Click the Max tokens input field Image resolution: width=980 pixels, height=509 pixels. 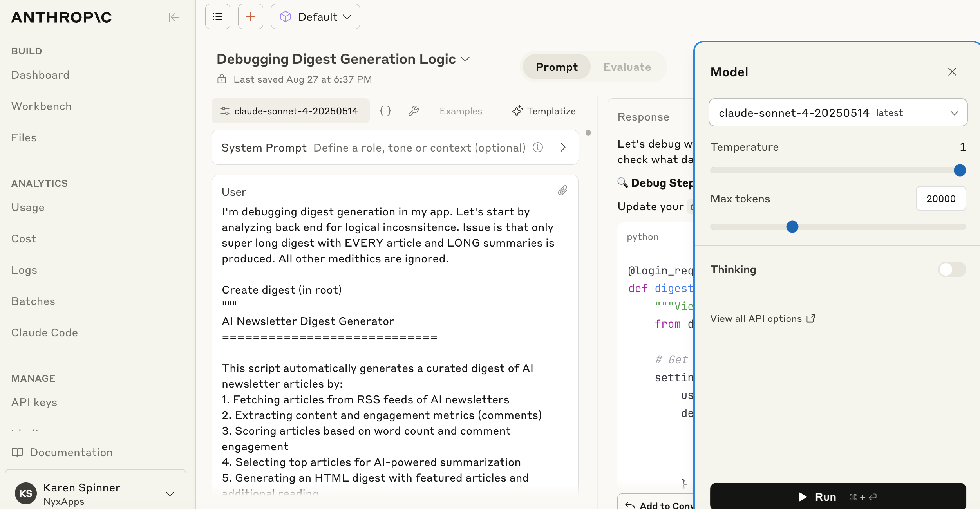coord(940,199)
